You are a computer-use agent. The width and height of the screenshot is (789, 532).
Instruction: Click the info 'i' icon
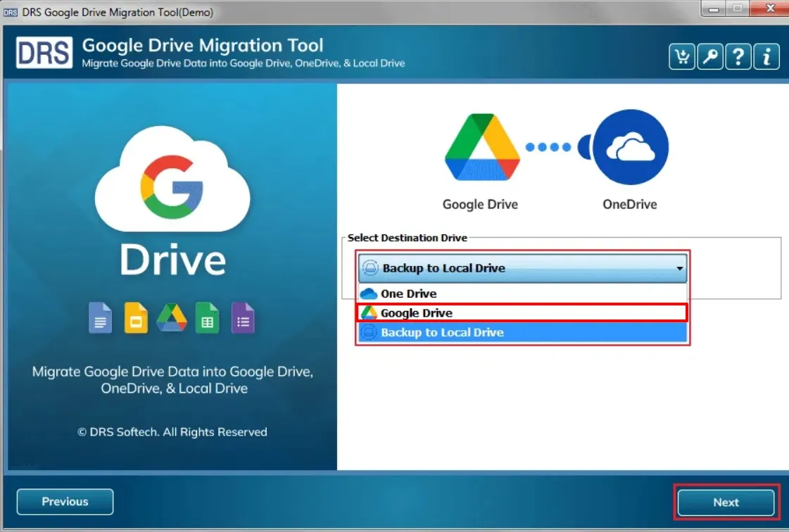pos(766,57)
